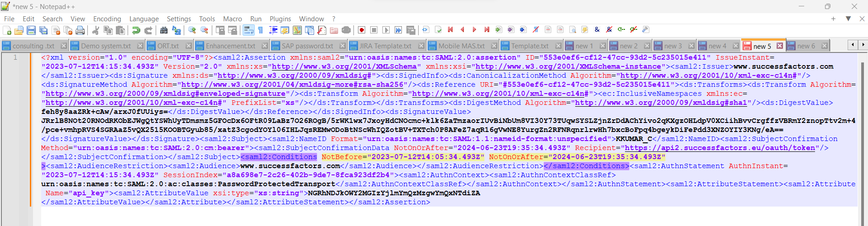Open Find with the binoculars icon
868x226 pixels.
[x=164, y=30]
